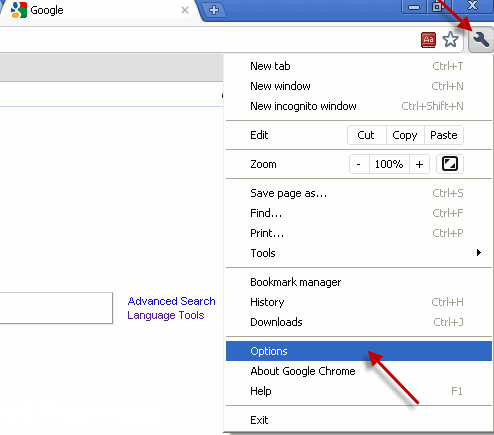Click the Cut button

tap(366, 135)
